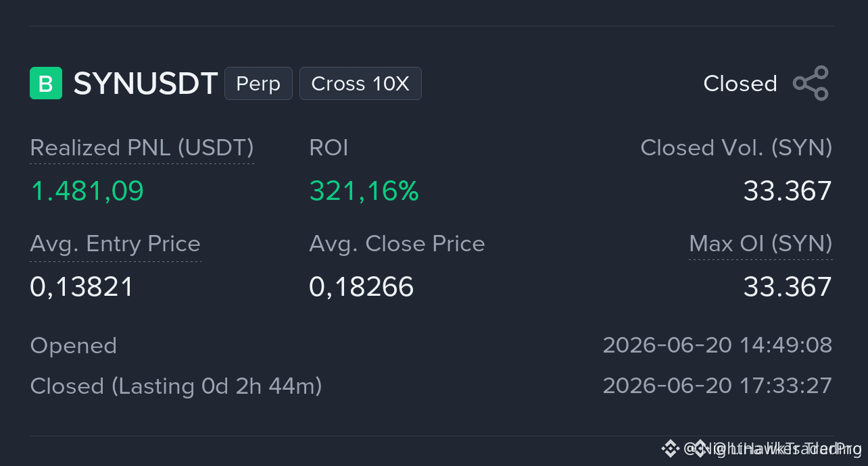Click the Binance logo in the watermark
This screenshot has width=868, height=466.
click(x=670, y=448)
